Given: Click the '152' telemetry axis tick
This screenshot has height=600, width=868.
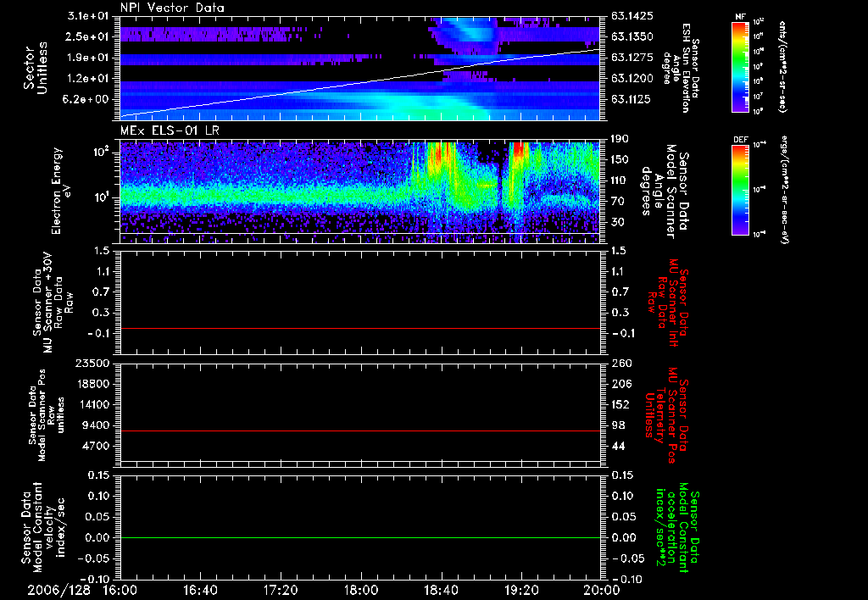Looking at the screenshot, I should [620, 404].
